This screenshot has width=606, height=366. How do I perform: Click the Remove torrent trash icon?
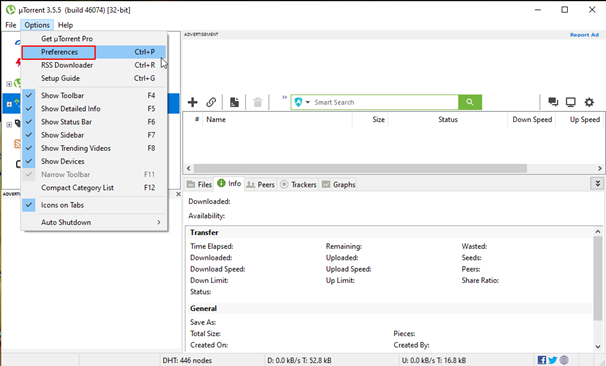click(257, 102)
